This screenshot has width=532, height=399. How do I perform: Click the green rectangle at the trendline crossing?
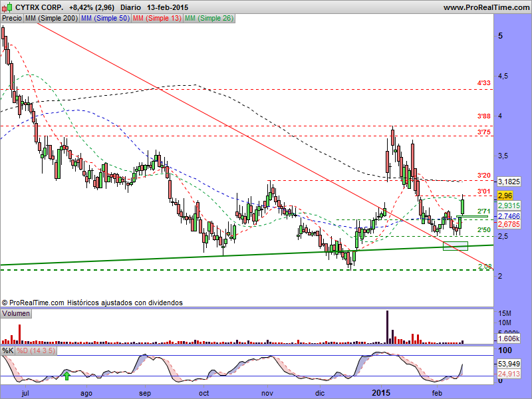click(456, 246)
